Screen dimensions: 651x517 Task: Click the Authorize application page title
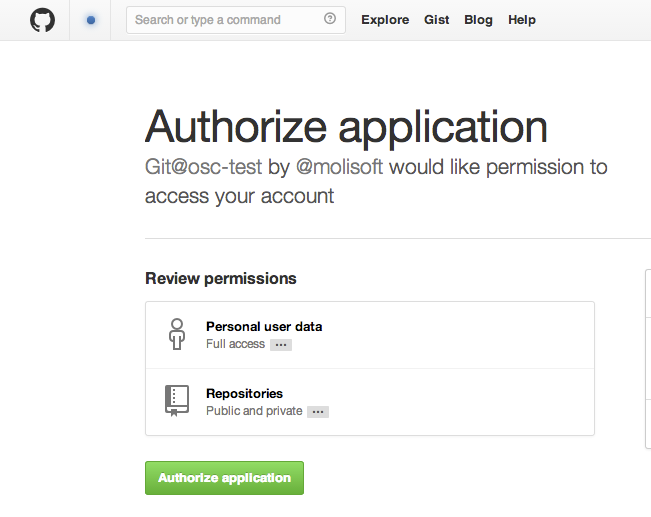click(346, 127)
